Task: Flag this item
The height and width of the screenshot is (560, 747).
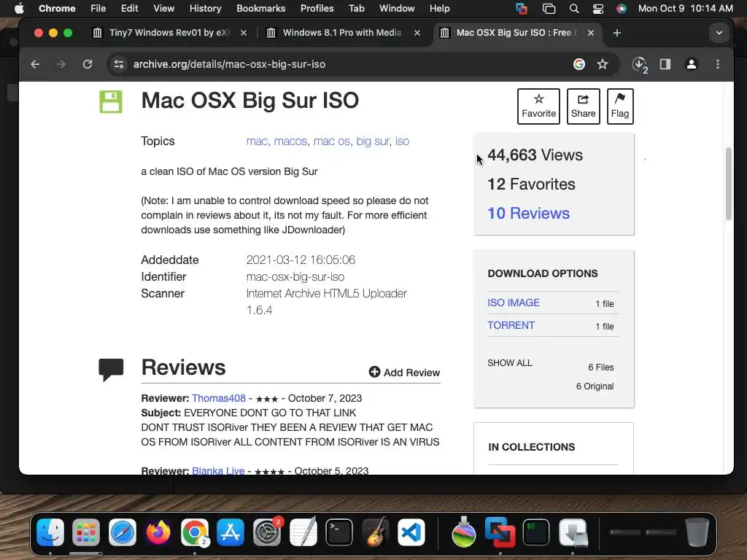Action: 620,106
